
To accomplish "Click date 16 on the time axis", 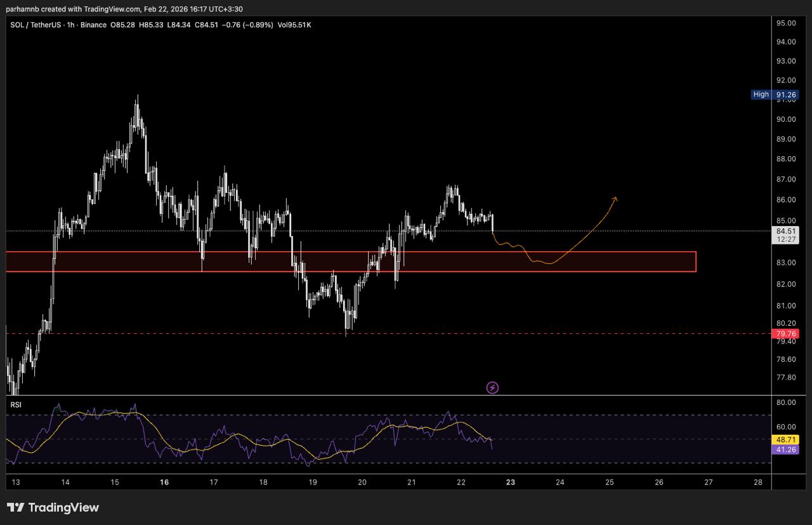I will coord(164,482).
